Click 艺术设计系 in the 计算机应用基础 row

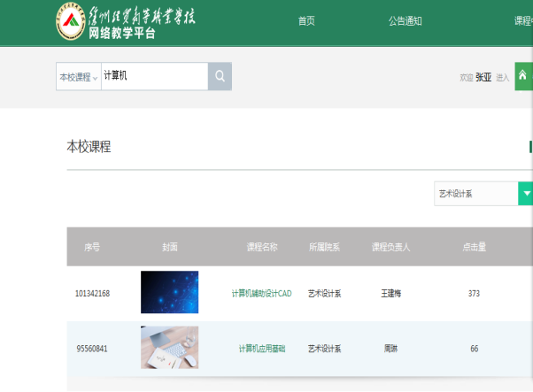[324, 349]
